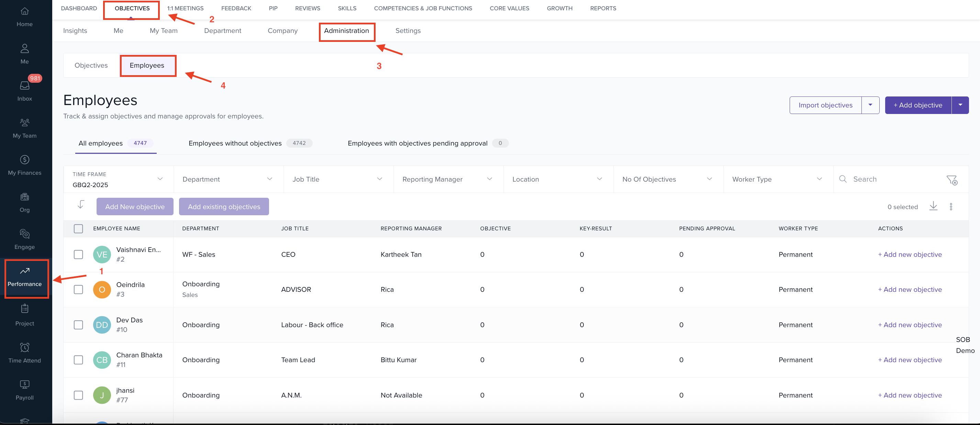Open the Worker Type filter dropdown
The image size is (980, 425).
[777, 179]
